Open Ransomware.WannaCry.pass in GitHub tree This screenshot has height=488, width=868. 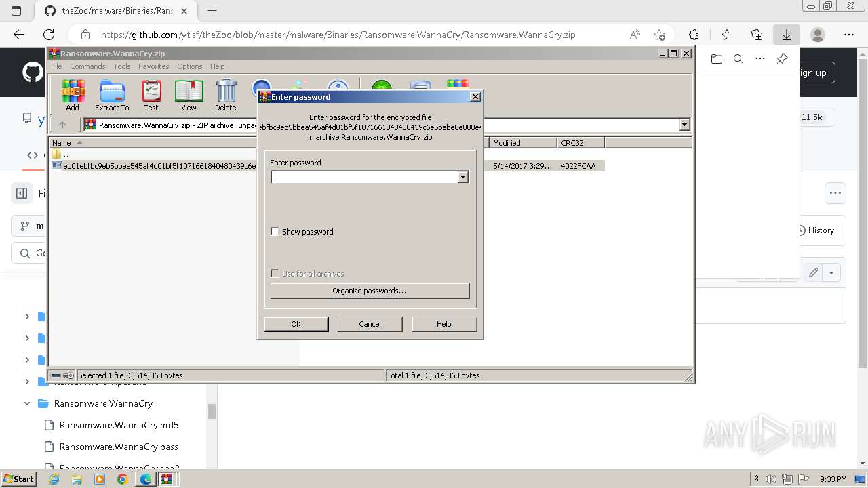point(119,447)
